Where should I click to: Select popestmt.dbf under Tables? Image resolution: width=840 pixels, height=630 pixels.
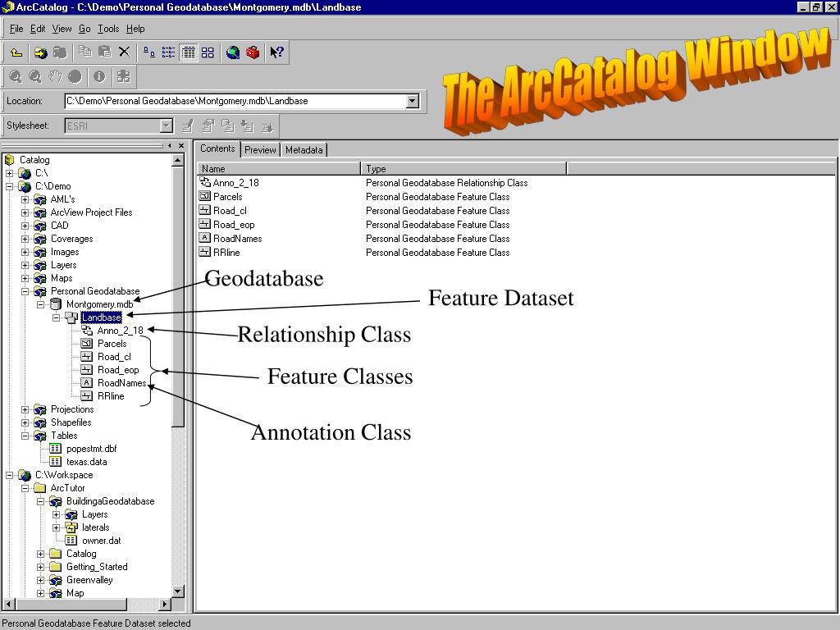click(91, 449)
